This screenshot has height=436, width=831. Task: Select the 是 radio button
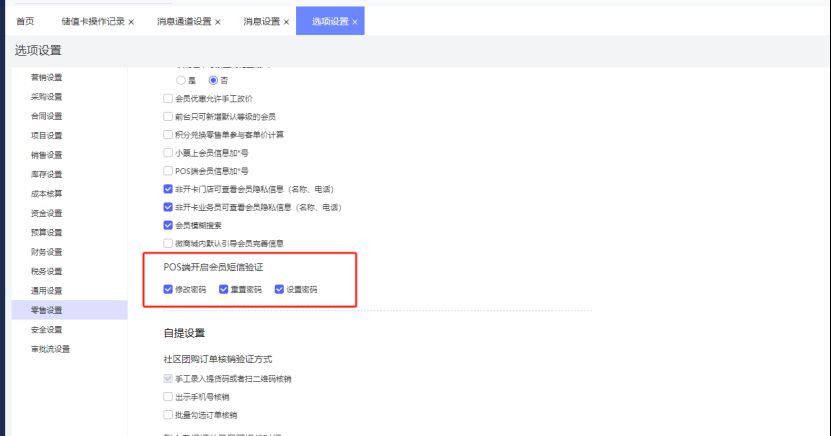[181, 80]
